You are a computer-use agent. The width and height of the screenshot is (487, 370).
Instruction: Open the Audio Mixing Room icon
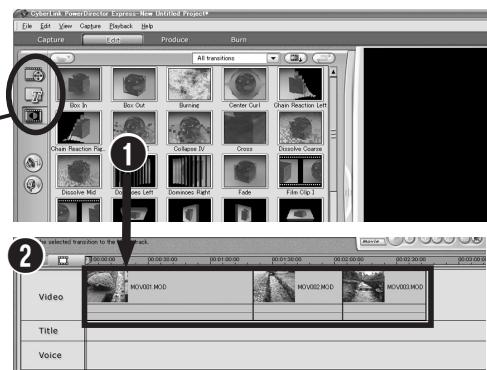(x=33, y=163)
